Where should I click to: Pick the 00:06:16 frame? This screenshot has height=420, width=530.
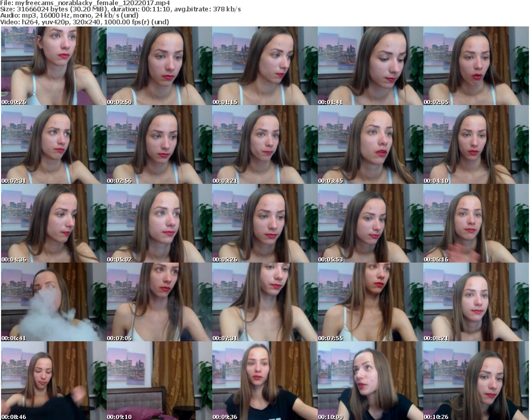click(476, 224)
